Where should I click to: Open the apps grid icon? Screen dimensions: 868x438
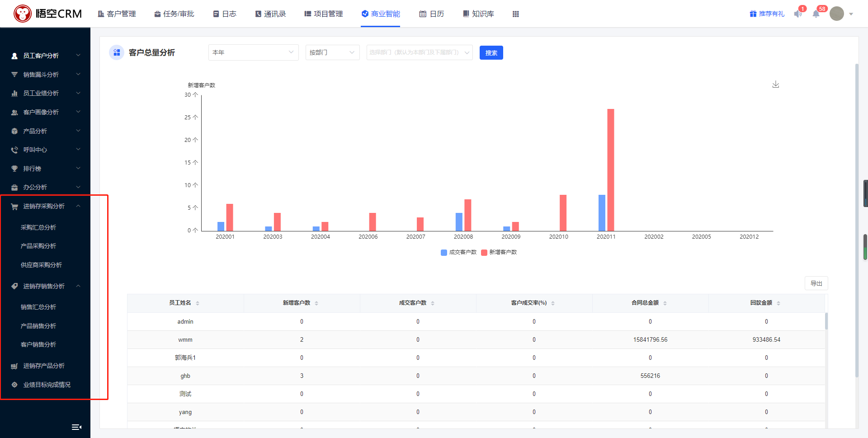(515, 14)
